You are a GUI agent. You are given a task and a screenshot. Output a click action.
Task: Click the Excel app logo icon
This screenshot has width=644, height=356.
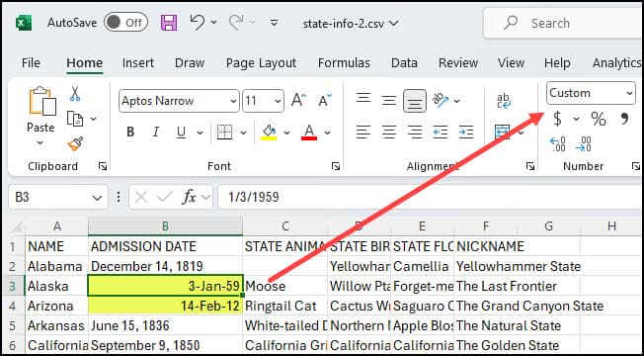click(x=24, y=23)
